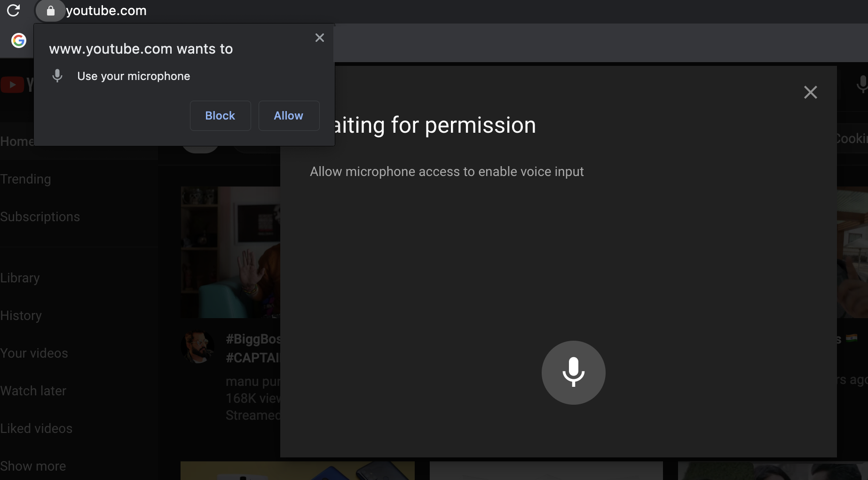Open site info via the padlock icon

tap(50, 10)
